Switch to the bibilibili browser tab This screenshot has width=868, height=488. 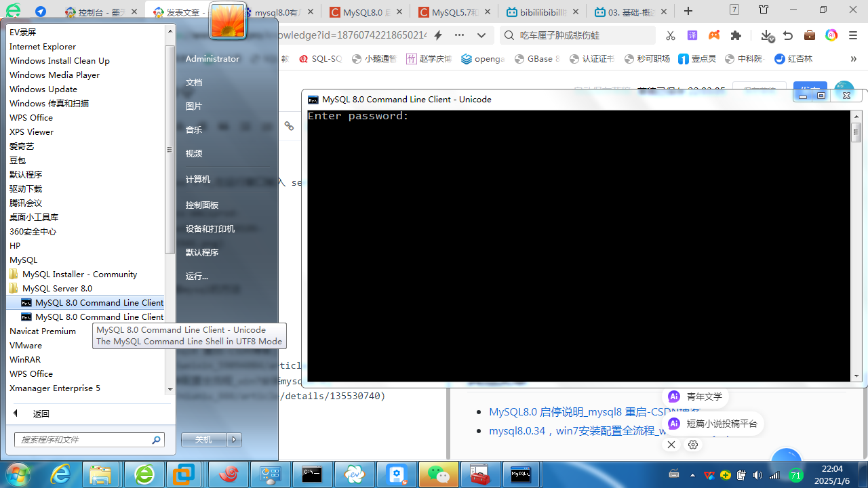pyautogui.click(x=541, y=12)
